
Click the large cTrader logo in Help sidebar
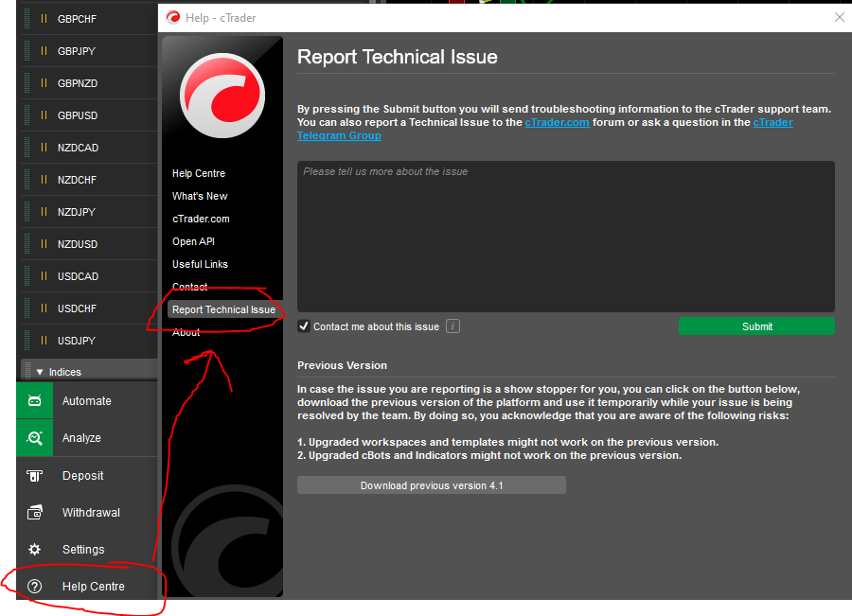click(x=222, y=95)
